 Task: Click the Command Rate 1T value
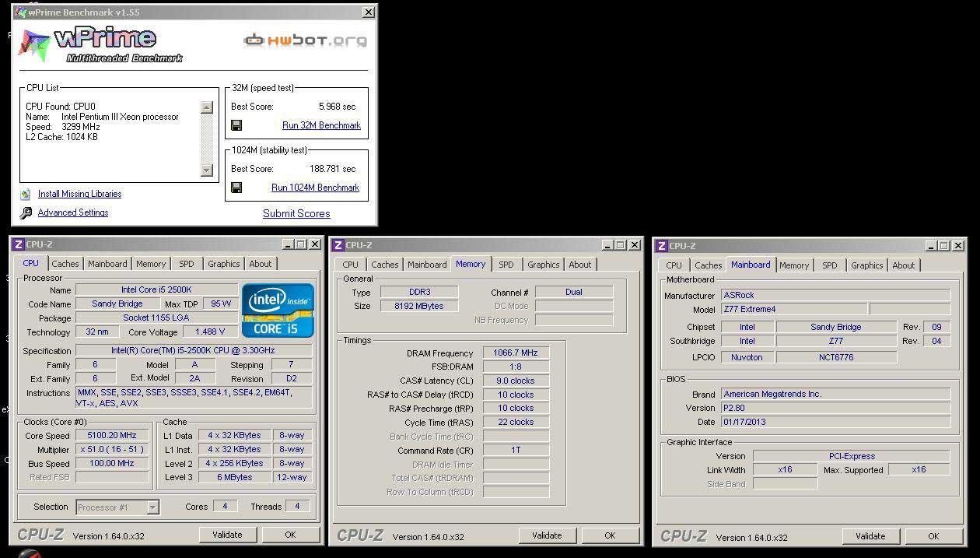pyautogui.click(x=516, y=451)
